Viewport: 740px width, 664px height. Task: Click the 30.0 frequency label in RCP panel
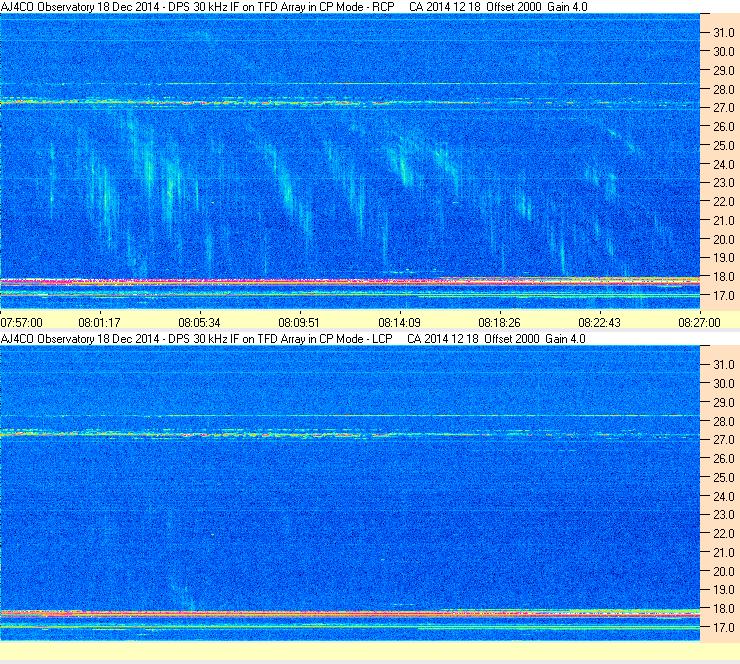[724, 52]
